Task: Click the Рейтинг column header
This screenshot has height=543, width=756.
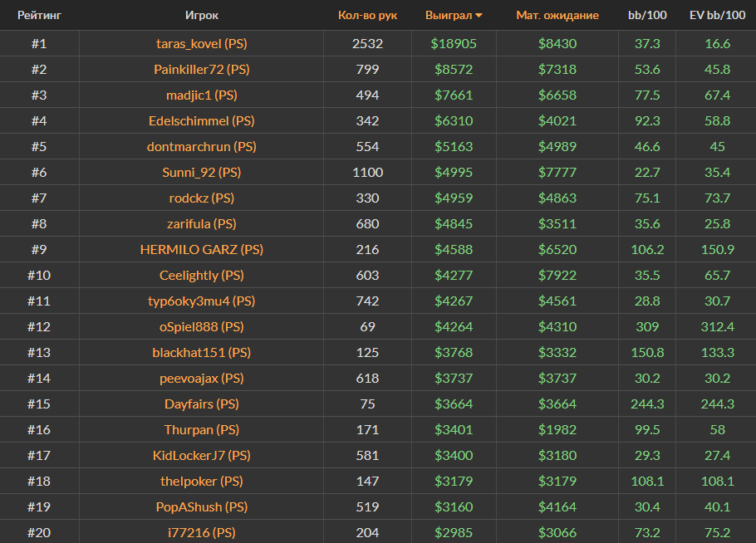Action: (39, 15)
